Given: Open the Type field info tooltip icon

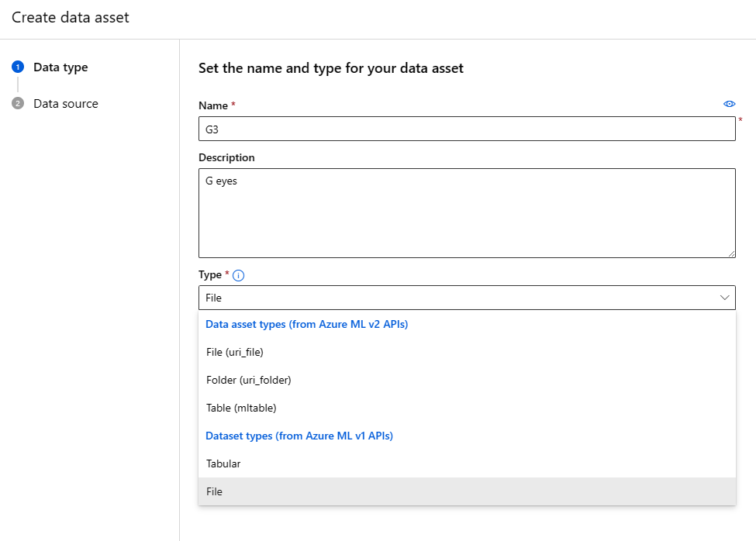Looking at the screenshot, I should [238, 274].
